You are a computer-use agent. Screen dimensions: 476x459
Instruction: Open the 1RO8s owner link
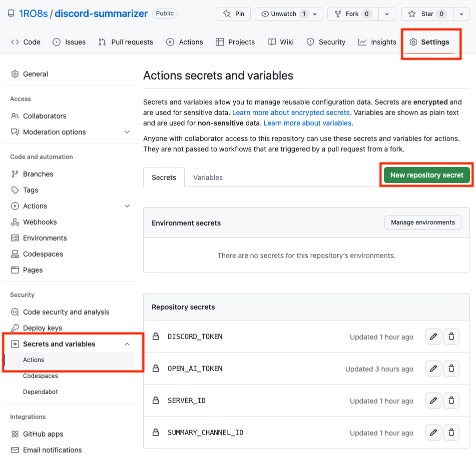[x=34, y=13]
